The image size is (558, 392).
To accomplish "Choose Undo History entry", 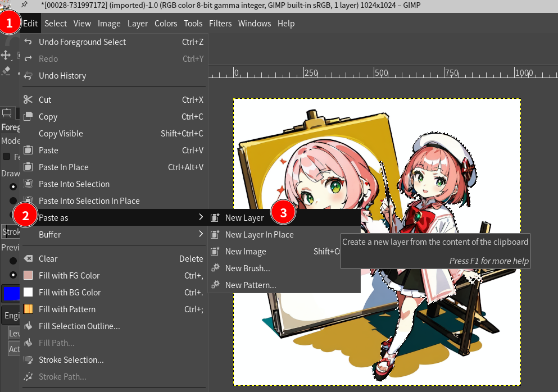I will [x=114, y=76].
